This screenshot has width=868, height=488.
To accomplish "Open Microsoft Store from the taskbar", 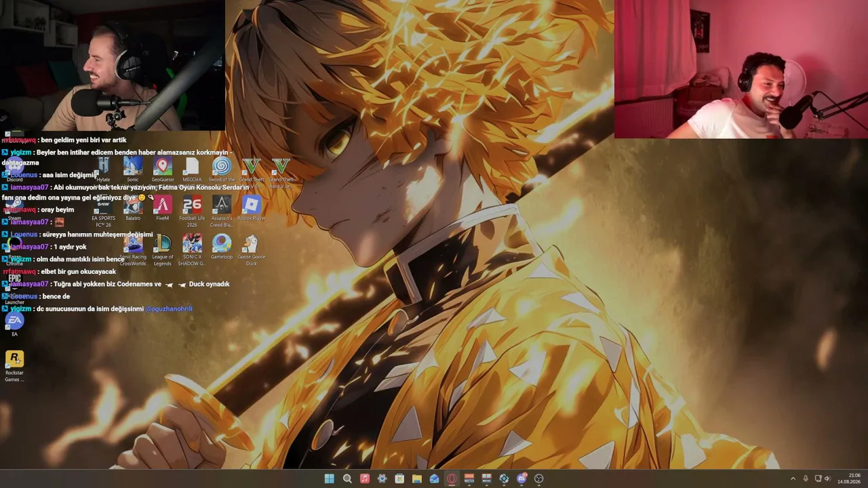I will pyautogui.click(x=399, y=479).
